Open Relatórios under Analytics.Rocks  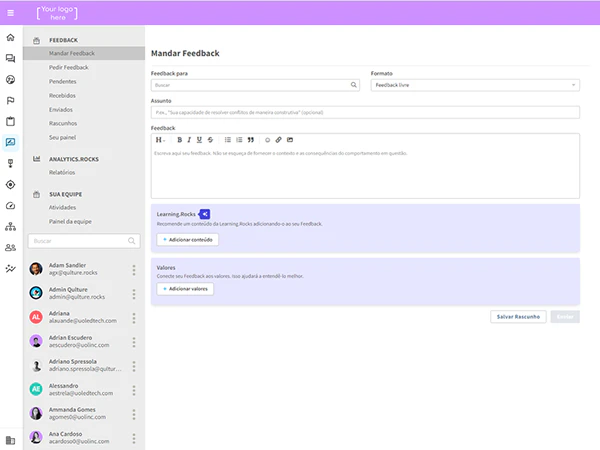pos(62,172)
